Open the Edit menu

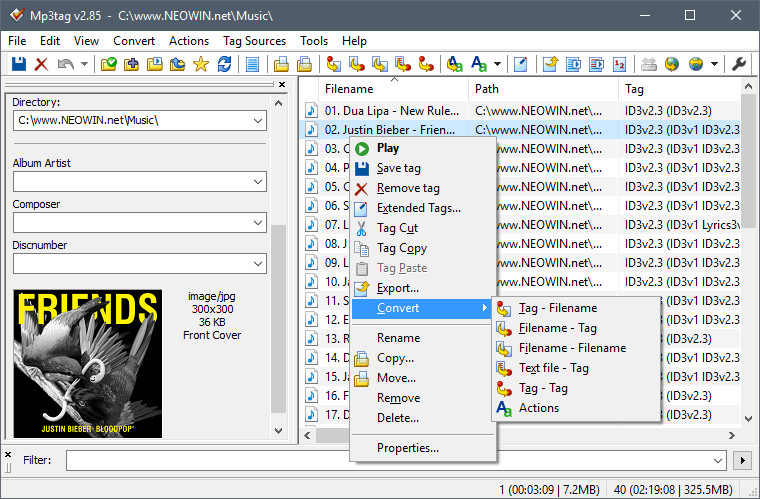point(50,41)
